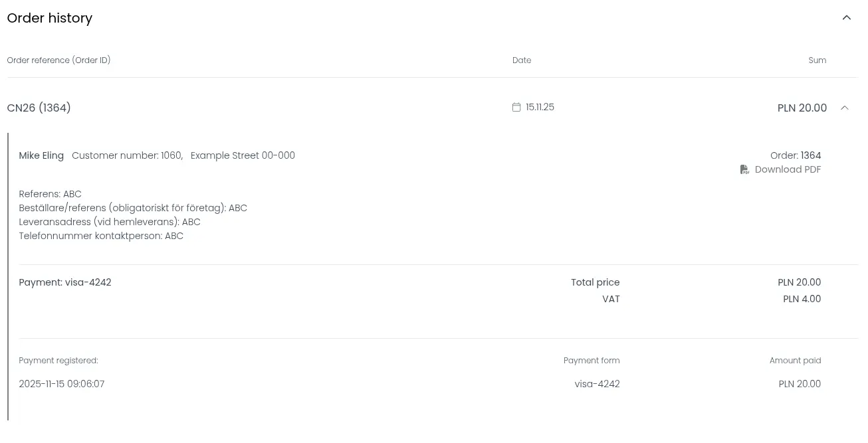Click the customer name Mike Eling
Image resolution: width=868 pixels, height=443 pixels.
[x=41, y=155]
